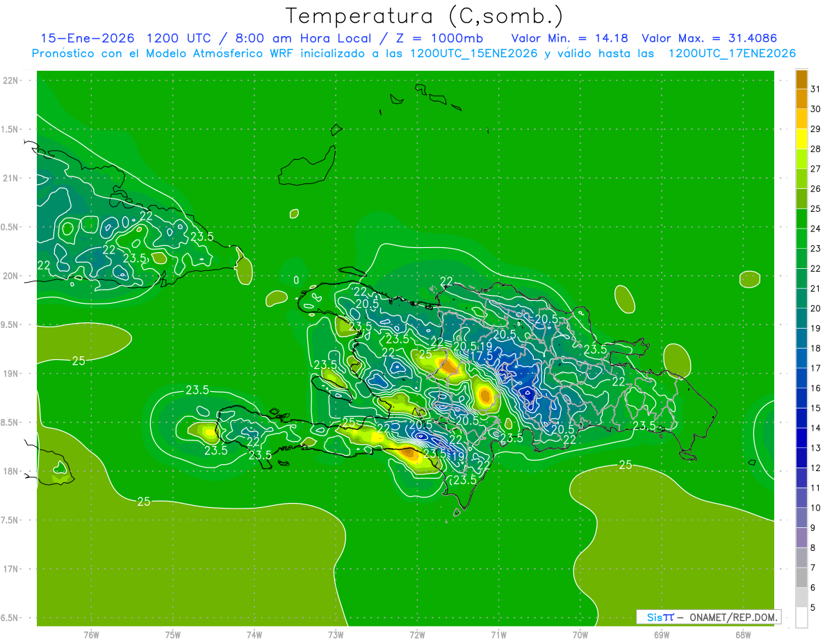Click the longitude axis label "75W"

coord(173,635)
